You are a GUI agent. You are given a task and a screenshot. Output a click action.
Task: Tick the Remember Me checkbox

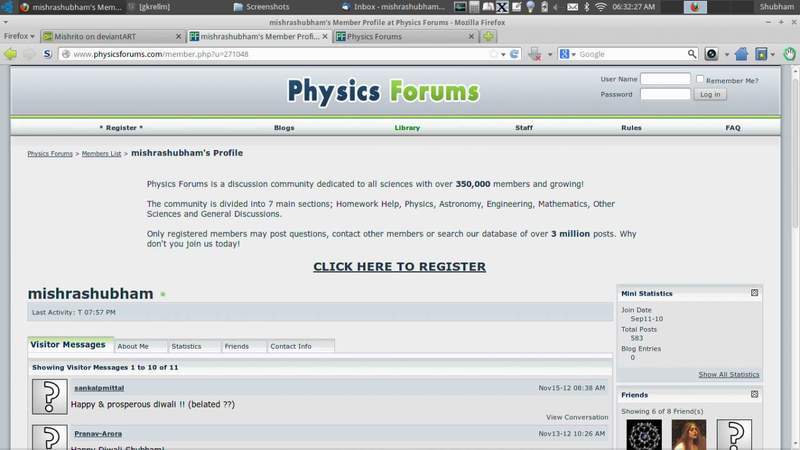point(699,79)
